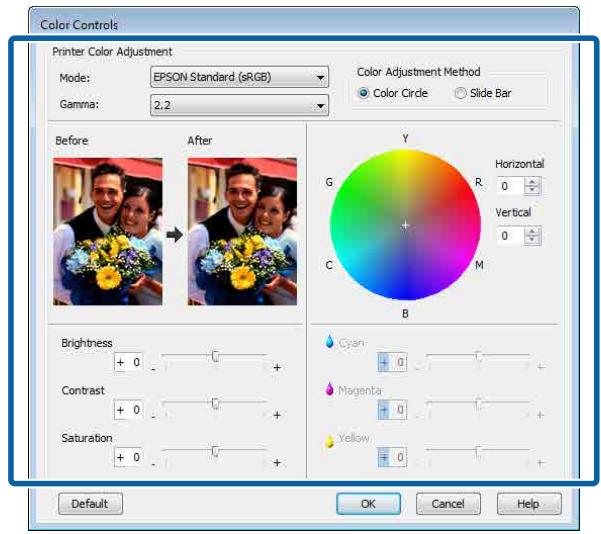Click inside the Horizontal value field

[x=510, y=186]
